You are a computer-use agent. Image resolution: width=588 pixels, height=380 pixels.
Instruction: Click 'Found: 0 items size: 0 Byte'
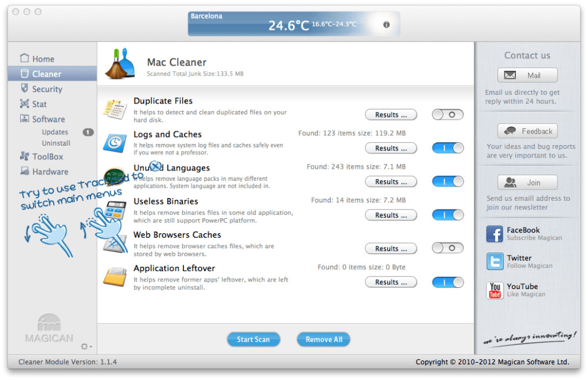(361, 267)
